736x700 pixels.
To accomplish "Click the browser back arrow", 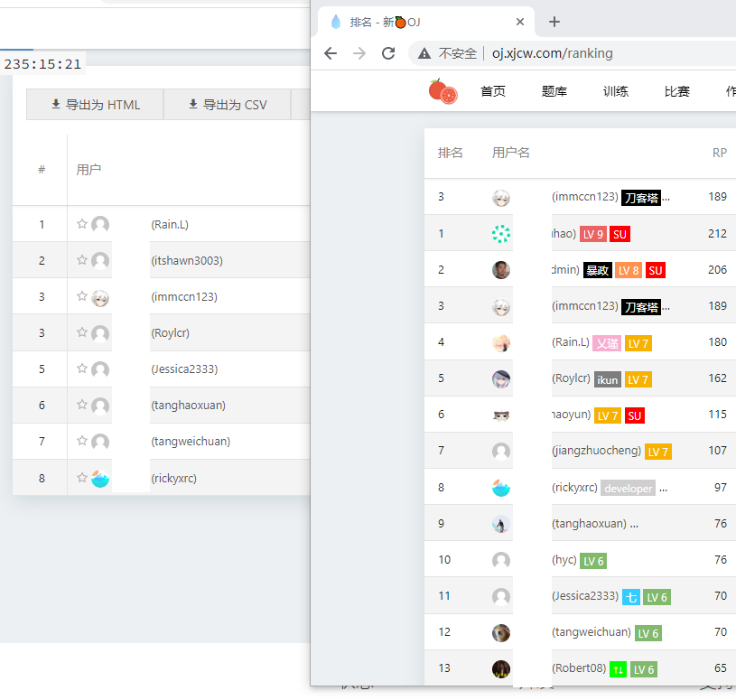I will coord(331,53).
